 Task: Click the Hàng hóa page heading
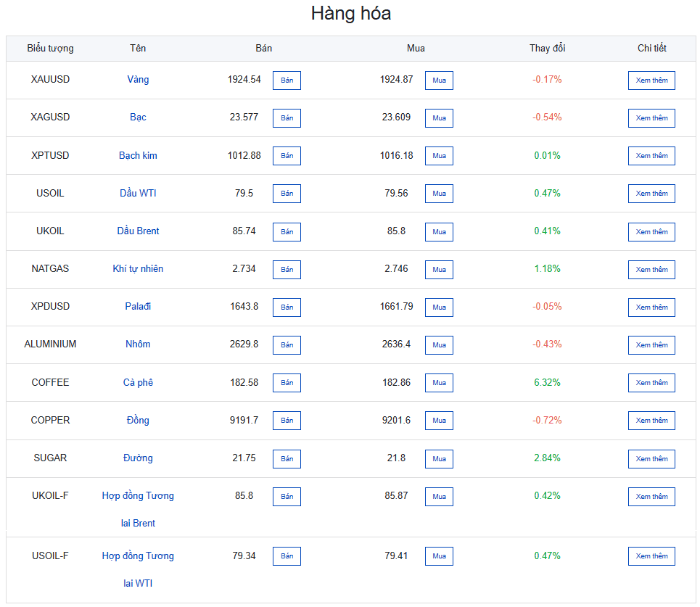pyautogui.click(x=351, y=13)
